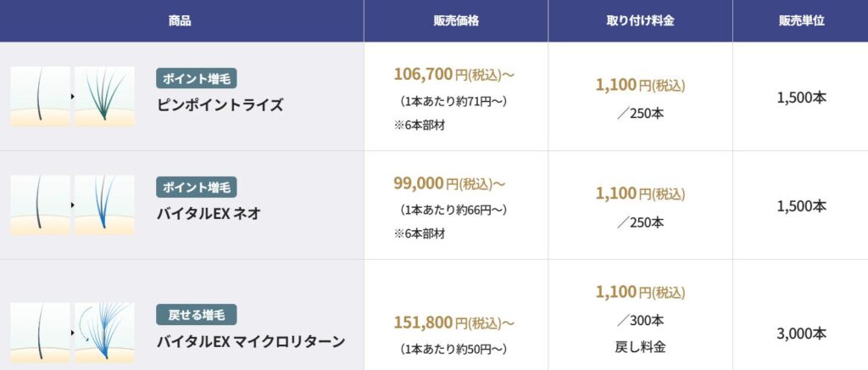
Task: Click the ポイント増毛 badge above バイタルEX ネオ
Action: tap(197, 187)
